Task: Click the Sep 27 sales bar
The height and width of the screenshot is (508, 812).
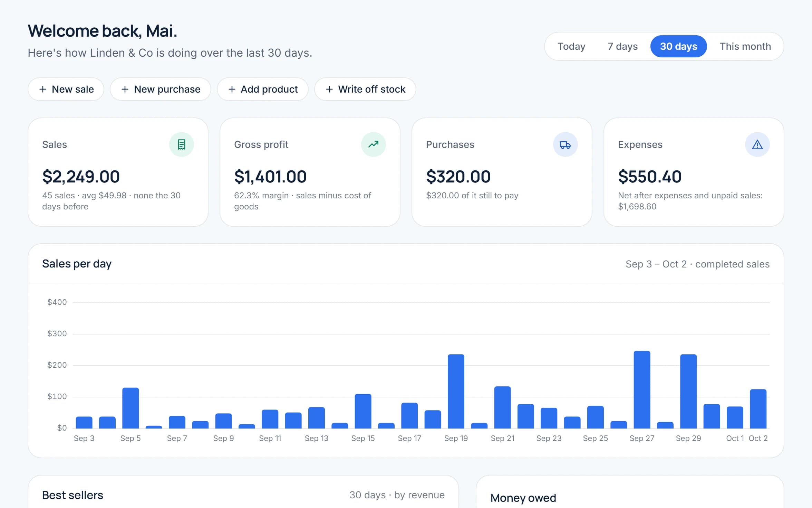Action: (642, 390)
